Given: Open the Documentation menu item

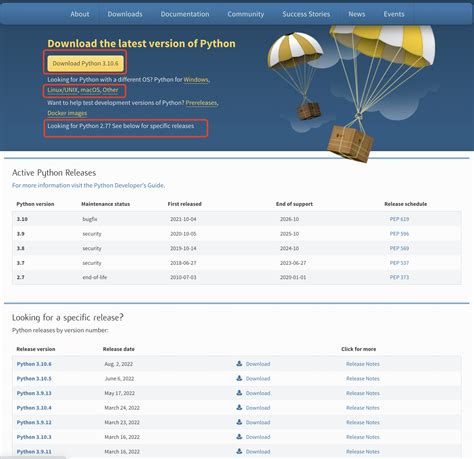Looking at the screenshot, I should point(185,14).
